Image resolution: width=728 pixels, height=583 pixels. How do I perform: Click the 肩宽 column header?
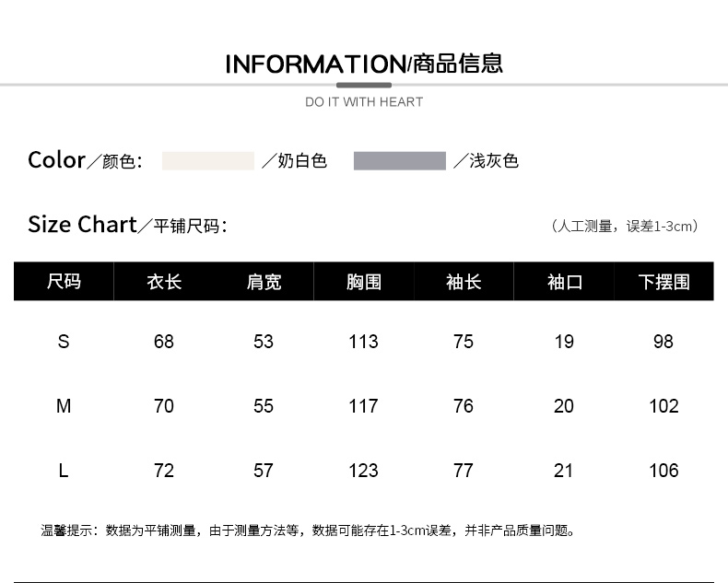264,281
